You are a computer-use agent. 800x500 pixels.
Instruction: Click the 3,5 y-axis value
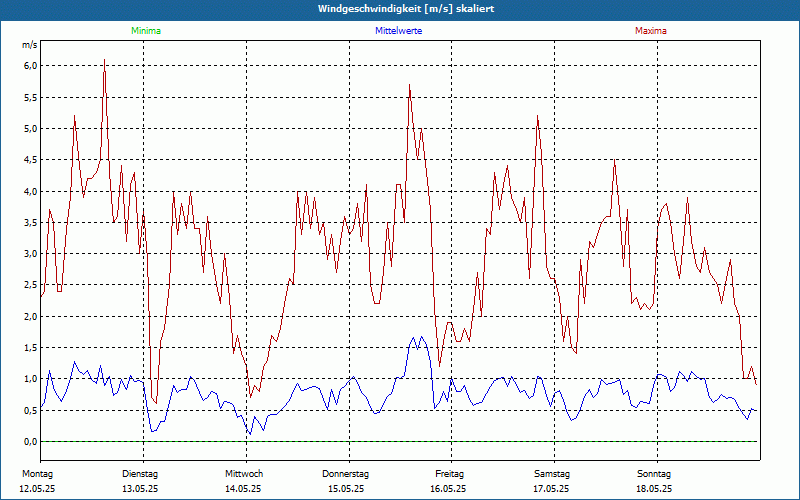[x=31, y=222]
